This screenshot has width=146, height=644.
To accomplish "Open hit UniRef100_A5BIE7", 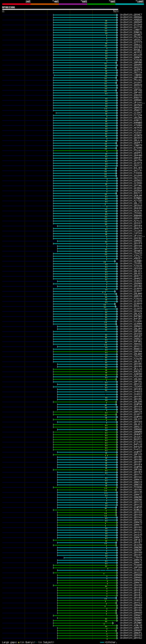I will (x=131, y=259).
